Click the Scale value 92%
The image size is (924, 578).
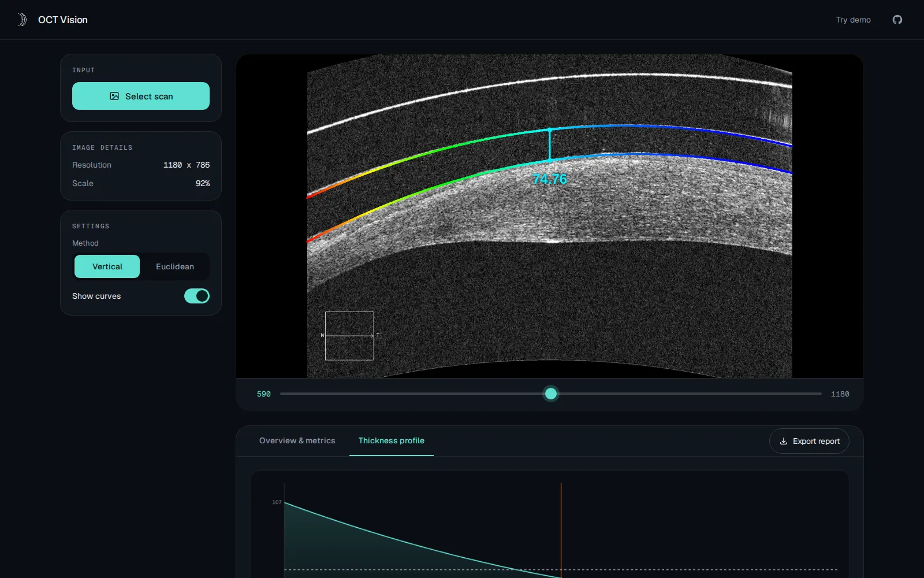pos(203,183)
